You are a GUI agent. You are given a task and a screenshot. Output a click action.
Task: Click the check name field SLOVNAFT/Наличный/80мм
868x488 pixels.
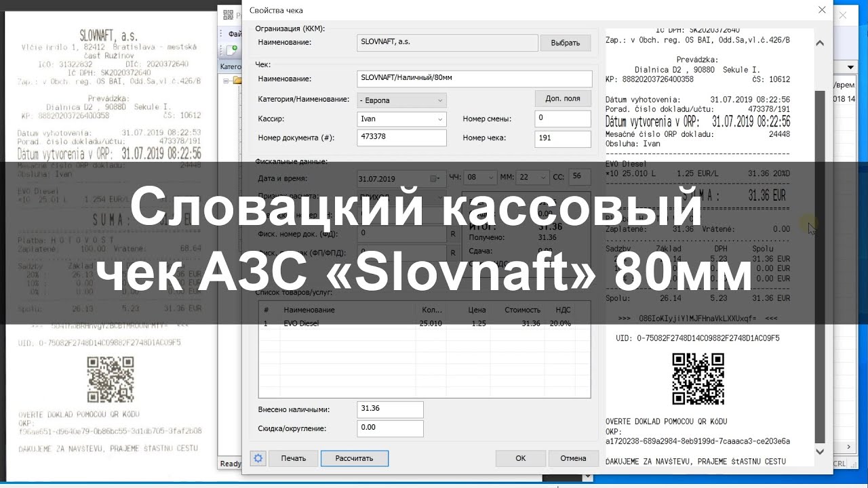(474, 78)
